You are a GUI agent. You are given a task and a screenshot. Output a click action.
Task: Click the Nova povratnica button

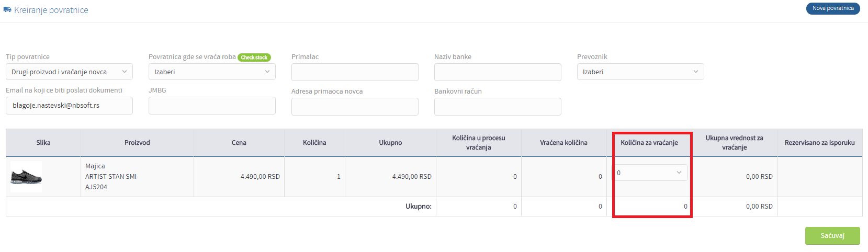click(x=833, y=8)
